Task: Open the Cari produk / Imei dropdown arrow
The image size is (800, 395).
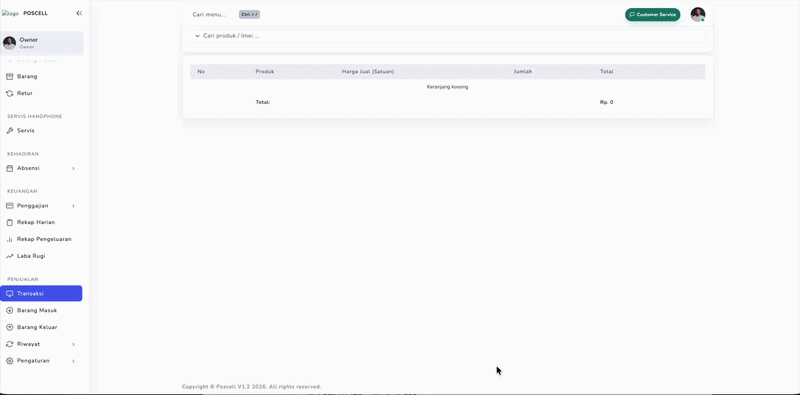Action: coord(197,36)
